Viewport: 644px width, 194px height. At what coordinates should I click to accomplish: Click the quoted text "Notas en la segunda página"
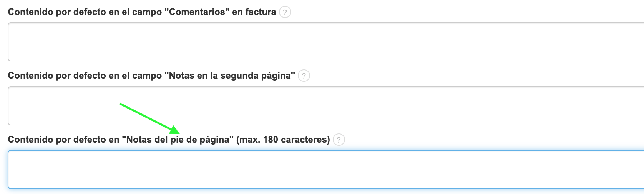230,76
